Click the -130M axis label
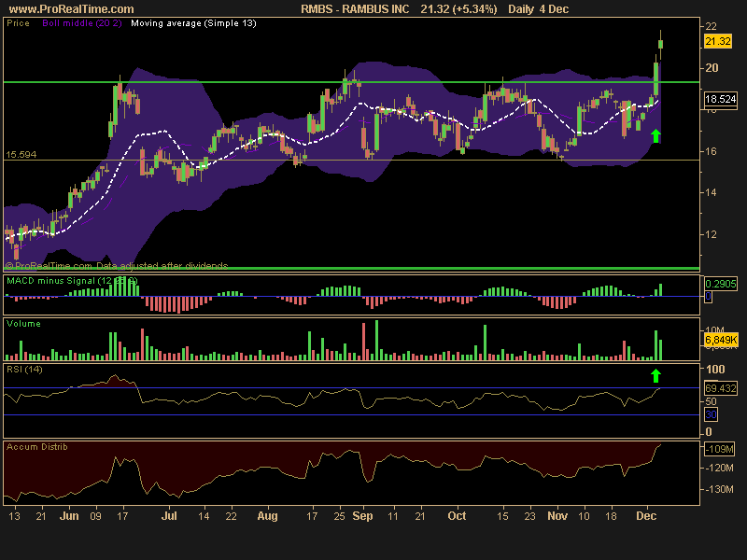This screenshot has width=747, height=560. pyautogui.click(x=719, y=489)
